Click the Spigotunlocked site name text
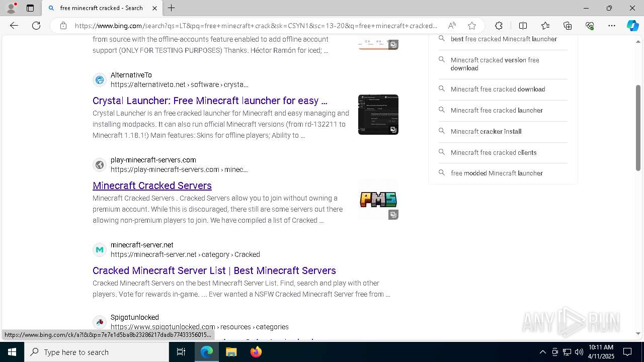This screenshot has height=362, width=644. pos(135,317)
